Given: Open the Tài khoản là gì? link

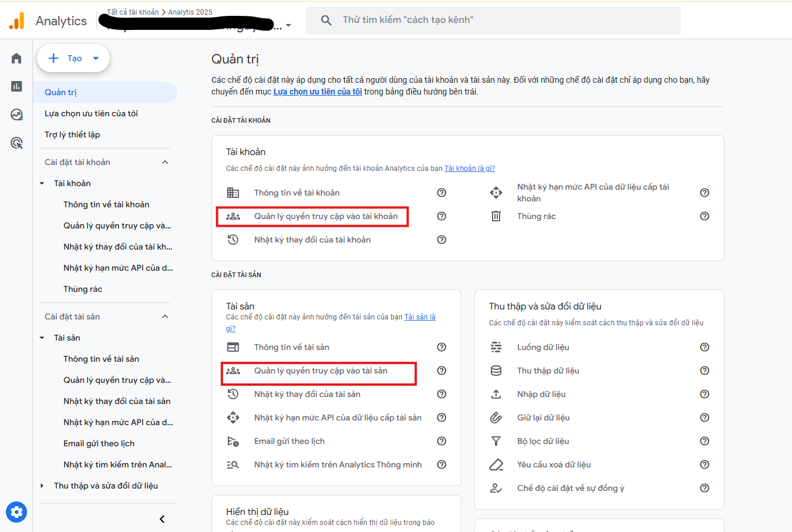Looking at the screenshot, I should pyautogui.click(x=469, y=168).
